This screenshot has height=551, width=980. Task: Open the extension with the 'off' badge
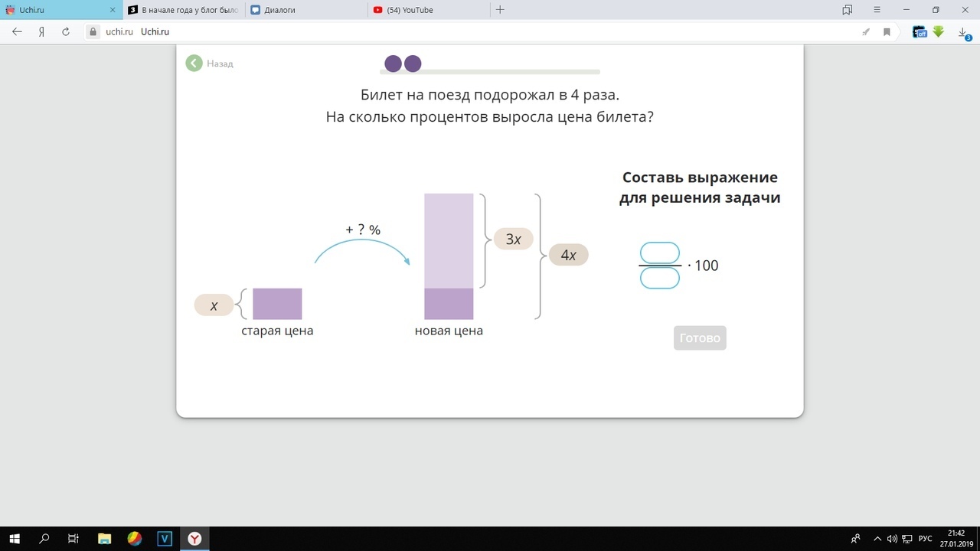pos(920,32)
